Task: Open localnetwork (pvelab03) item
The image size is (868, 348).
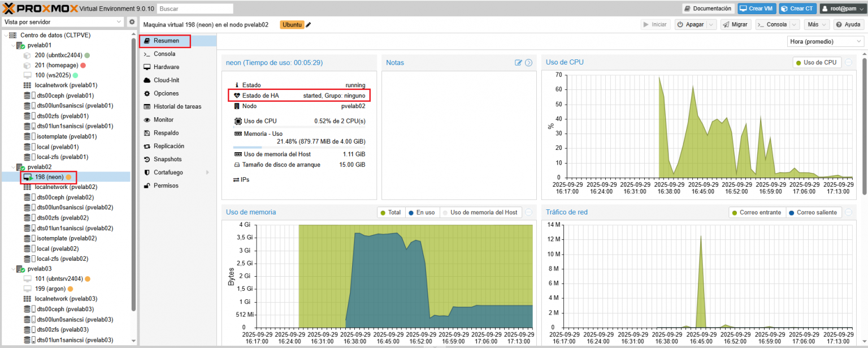Action: [60, 298]
